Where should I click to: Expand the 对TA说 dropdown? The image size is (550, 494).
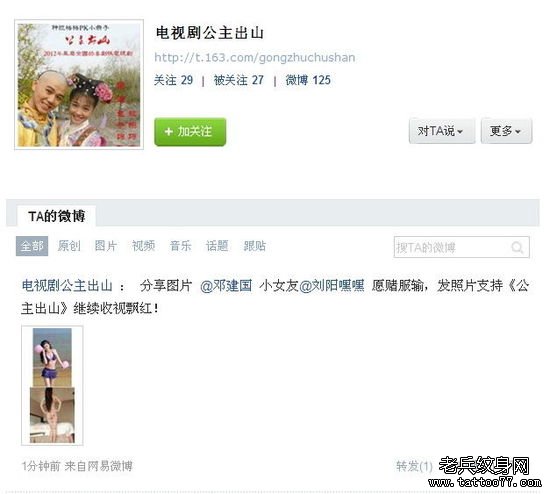[442, 131]
